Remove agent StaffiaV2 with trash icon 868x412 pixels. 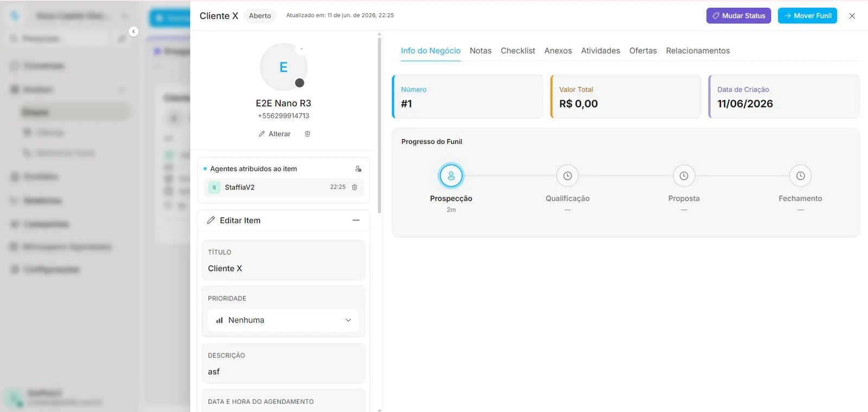click(x=355, y=187)
